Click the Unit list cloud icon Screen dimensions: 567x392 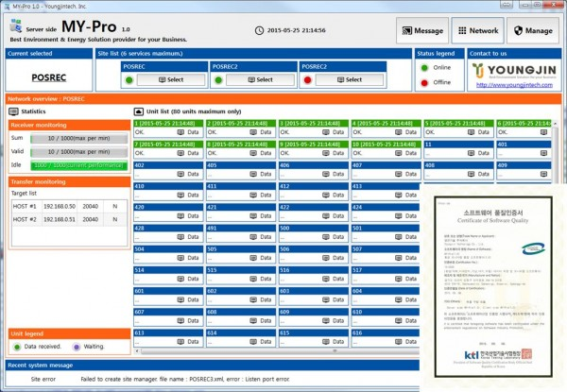pos(139,111)
